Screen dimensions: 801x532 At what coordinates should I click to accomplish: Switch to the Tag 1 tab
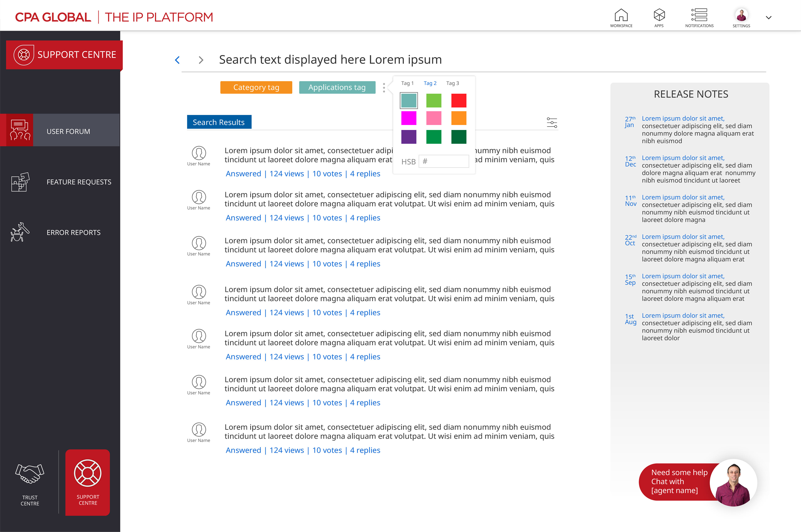[407, 83]
